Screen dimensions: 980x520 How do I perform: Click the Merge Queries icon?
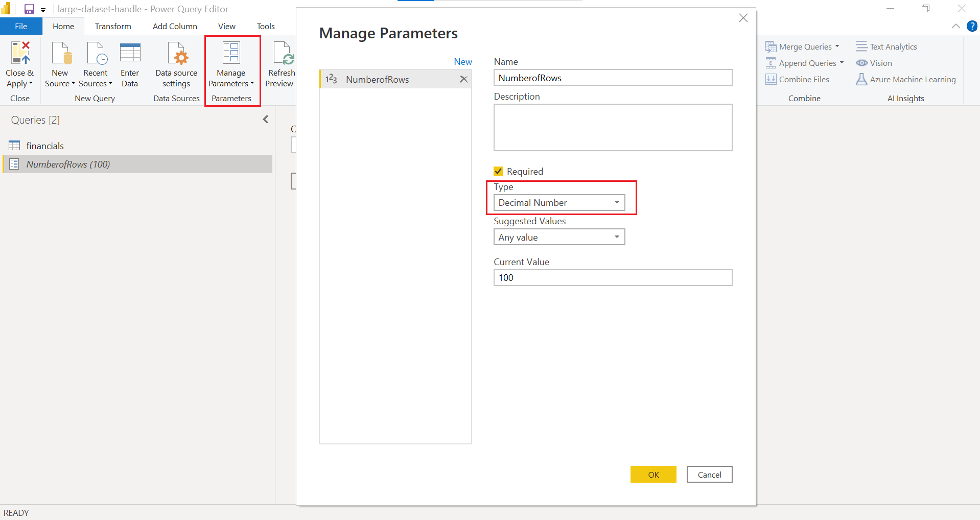[x=771, y=46]
